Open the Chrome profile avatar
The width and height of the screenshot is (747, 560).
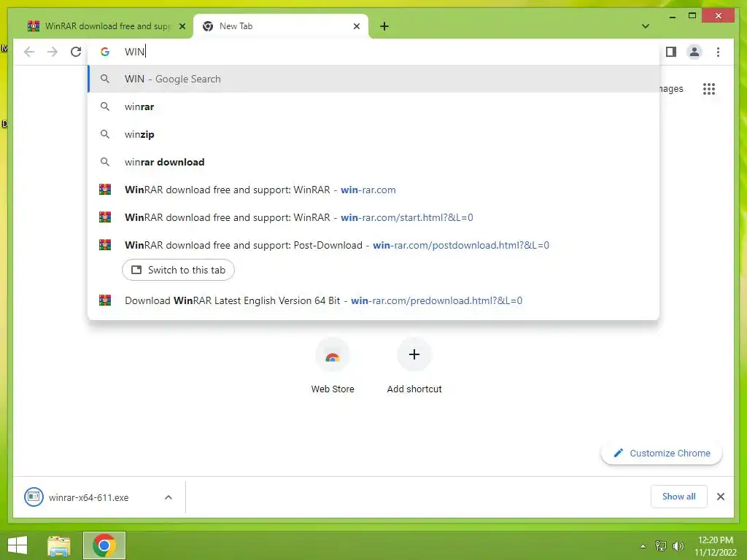point(694,52)
